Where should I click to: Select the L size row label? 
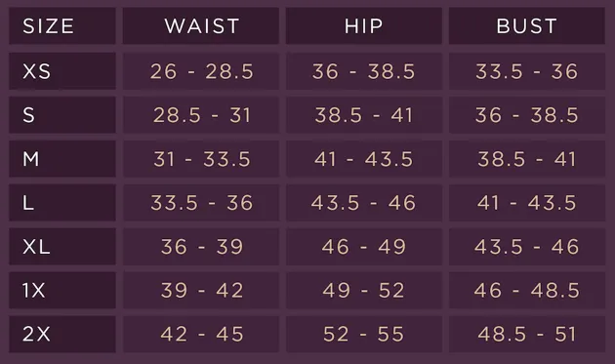[62, 203]
